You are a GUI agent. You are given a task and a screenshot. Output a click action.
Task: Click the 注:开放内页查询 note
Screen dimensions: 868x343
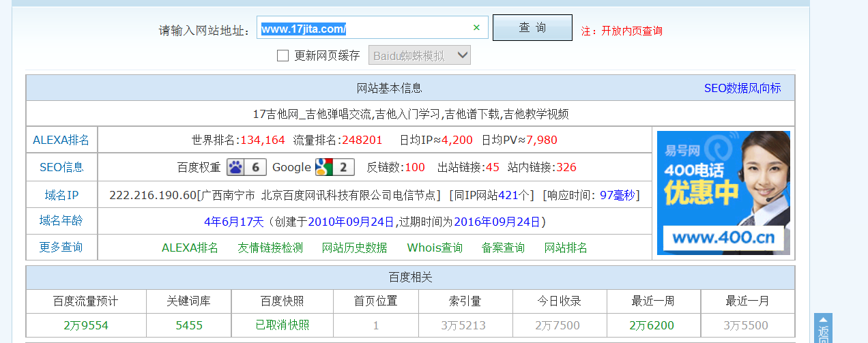pos(622,31)
